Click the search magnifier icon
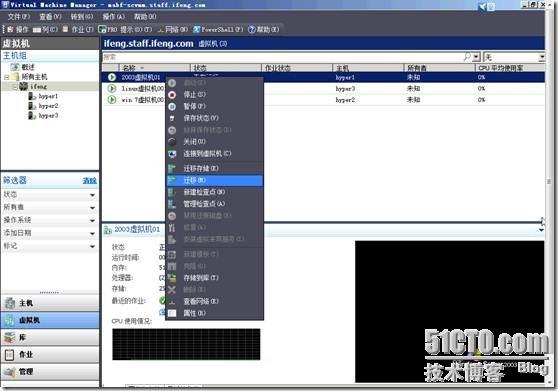Screen dimensions: 558x391 coord(467,57)
